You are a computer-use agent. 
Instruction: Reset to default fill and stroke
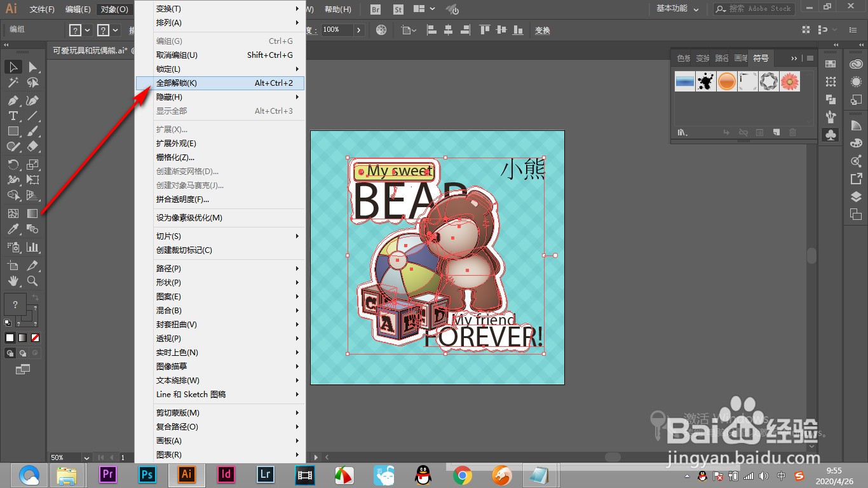click(8, 322)
